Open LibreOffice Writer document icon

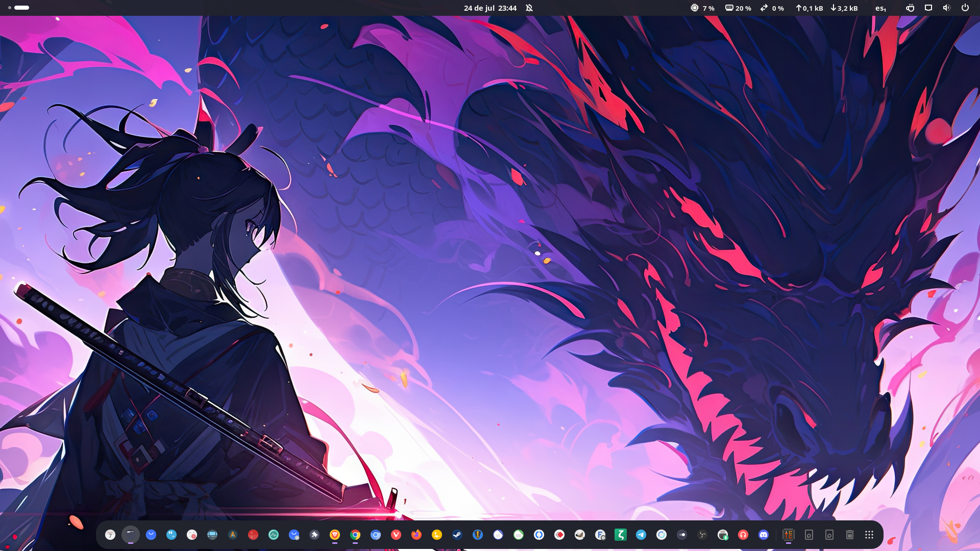click(x=498, y=535)
